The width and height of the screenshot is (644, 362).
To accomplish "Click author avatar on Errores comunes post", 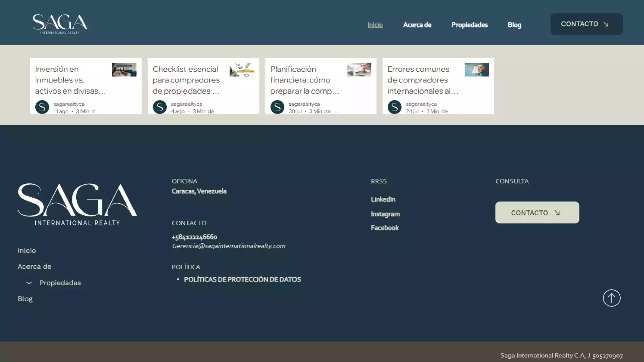I will [395, 107].
